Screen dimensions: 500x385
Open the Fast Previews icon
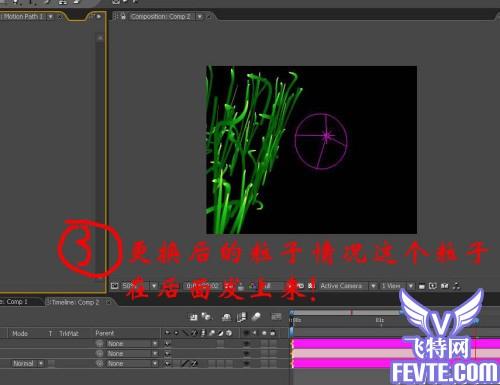point(433,286)
